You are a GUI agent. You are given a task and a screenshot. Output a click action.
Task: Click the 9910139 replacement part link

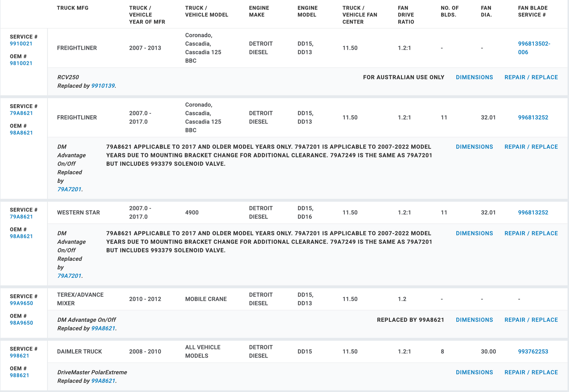click(x=103, y=86)
